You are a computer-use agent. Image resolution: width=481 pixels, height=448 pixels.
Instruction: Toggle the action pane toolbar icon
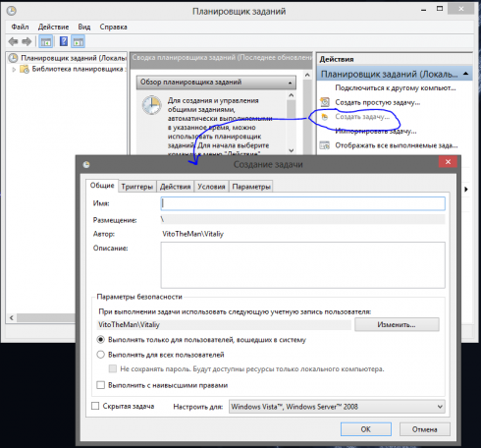[x=79, y=41]
